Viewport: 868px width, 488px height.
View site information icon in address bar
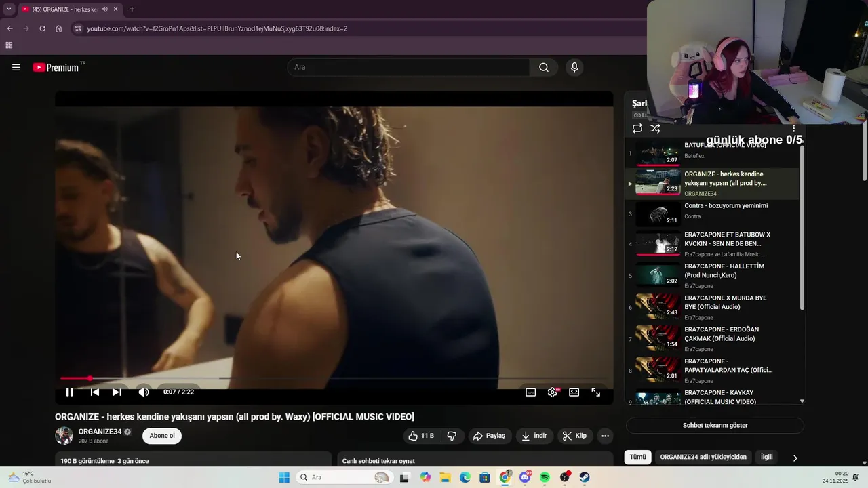78,28
